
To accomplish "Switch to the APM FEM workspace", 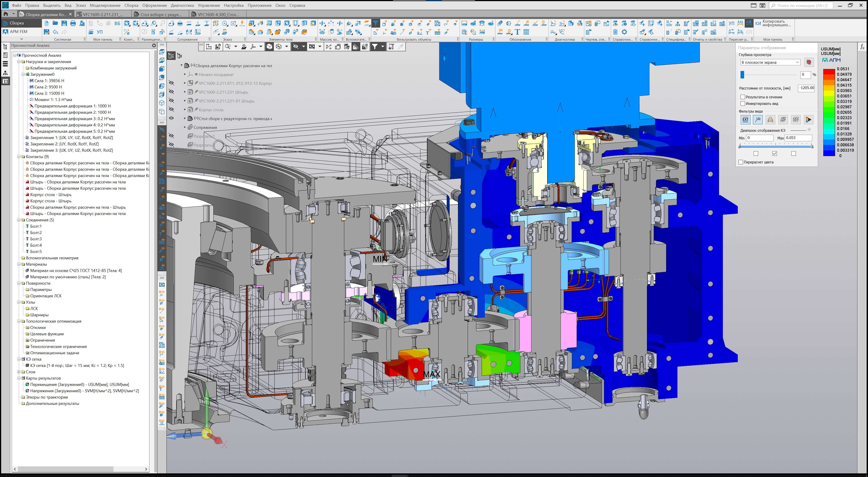I will (x=18, y=32).
